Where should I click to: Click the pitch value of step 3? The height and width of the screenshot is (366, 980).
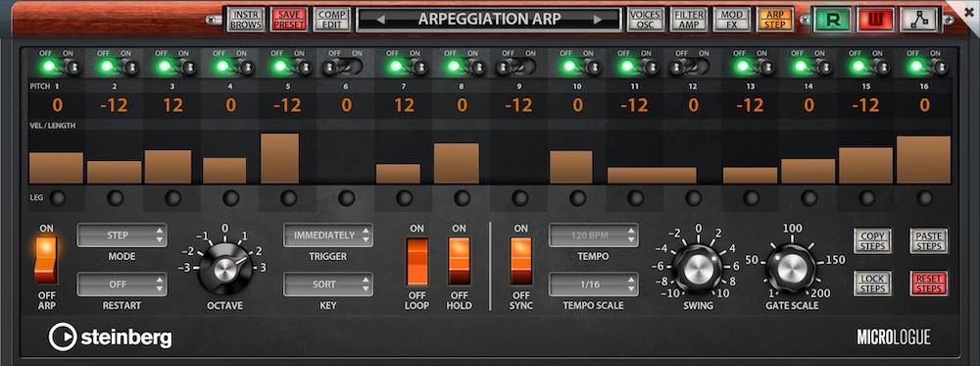pyautogui.click(x=172, y=106)
